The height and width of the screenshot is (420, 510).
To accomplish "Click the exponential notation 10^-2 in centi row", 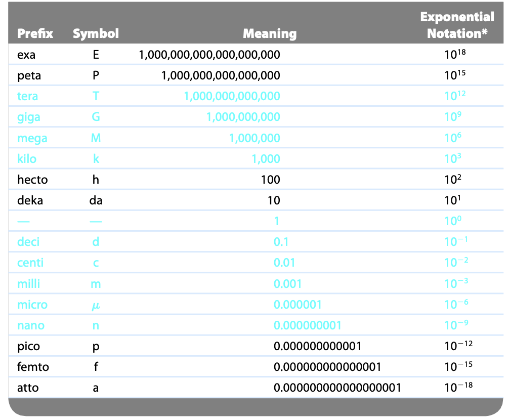I will click(x=456, y=262).
